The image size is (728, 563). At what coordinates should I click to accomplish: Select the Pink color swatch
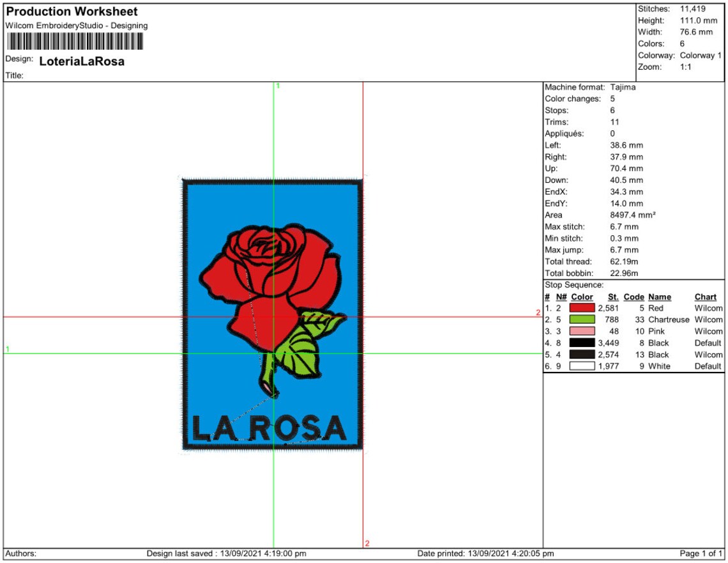pos(584,331)
